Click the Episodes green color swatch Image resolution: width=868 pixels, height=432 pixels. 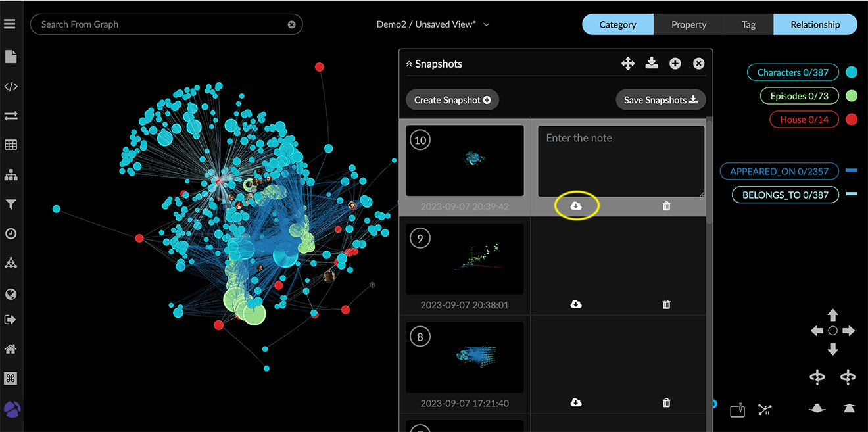pyautogui.click(x=852, y=96)
